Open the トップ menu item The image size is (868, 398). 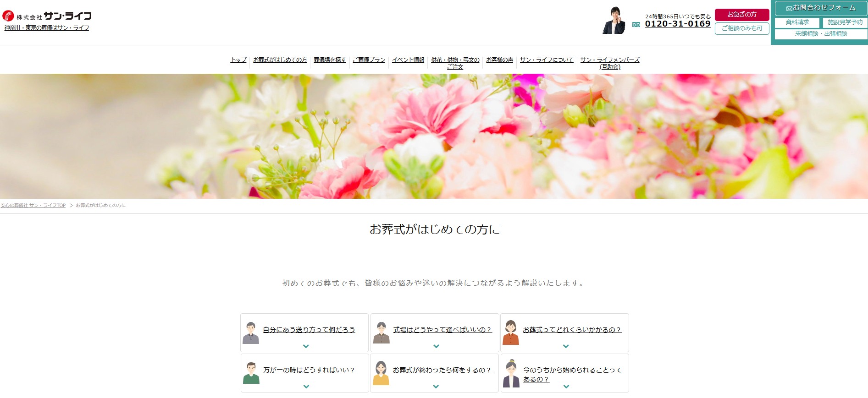click(x=238, y=60)
